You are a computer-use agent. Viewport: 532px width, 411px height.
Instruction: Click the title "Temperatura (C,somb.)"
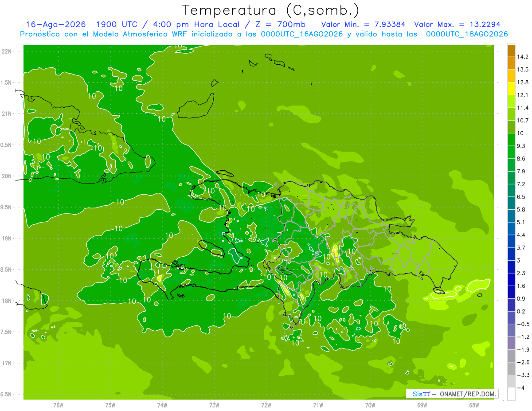(271, 10)
